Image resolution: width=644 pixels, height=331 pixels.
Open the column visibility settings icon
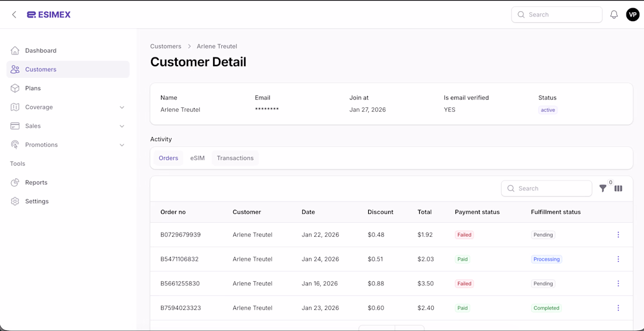point(618,189)
